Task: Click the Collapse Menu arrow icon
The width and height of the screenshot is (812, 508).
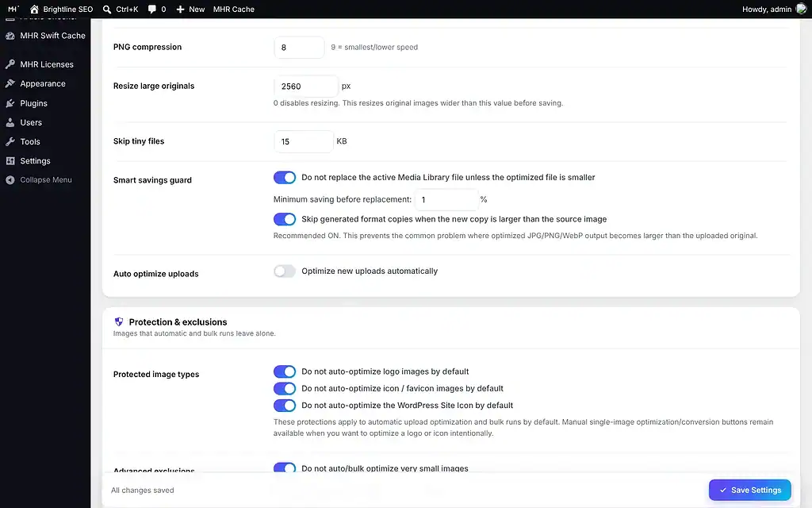Action: 10,180
